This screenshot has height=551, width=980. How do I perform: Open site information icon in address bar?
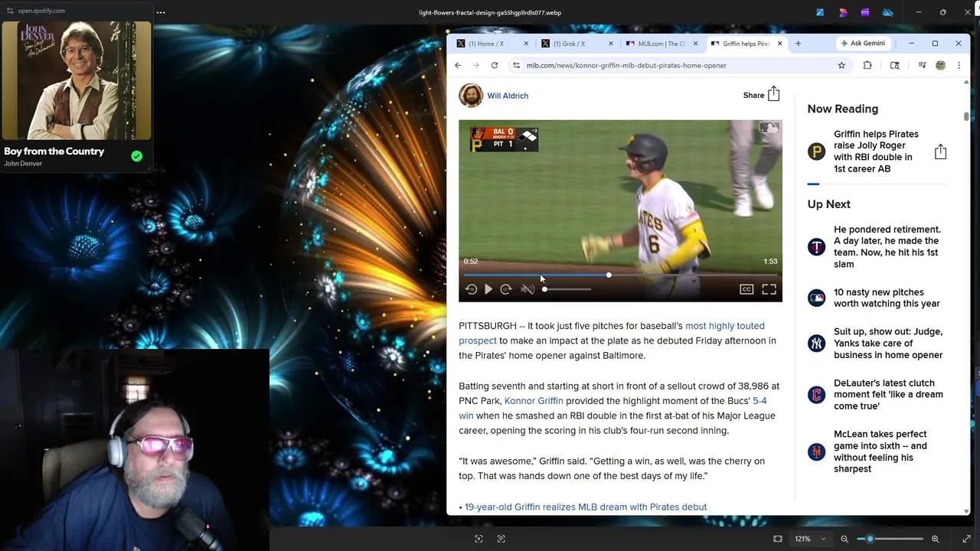(x=516, y=66)
